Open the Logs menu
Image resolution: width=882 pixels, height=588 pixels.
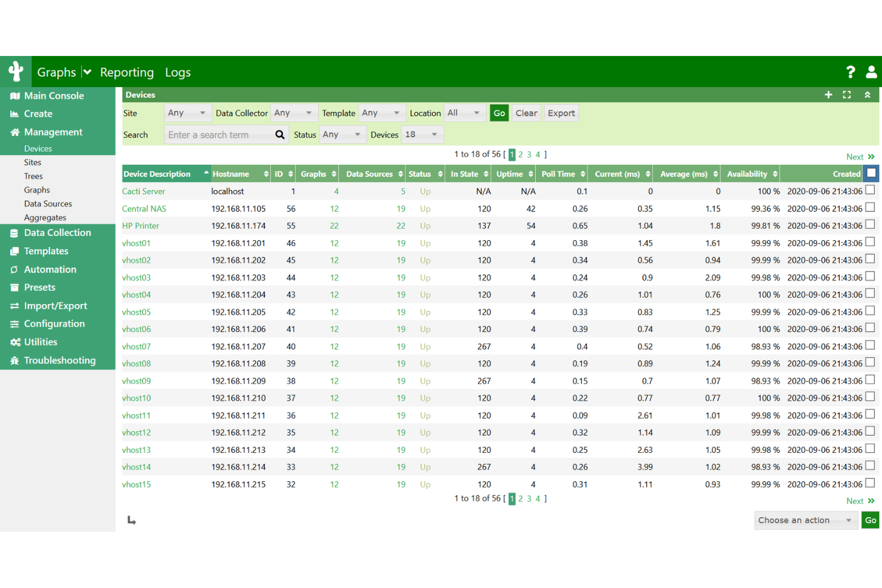[x=178, y=71]
